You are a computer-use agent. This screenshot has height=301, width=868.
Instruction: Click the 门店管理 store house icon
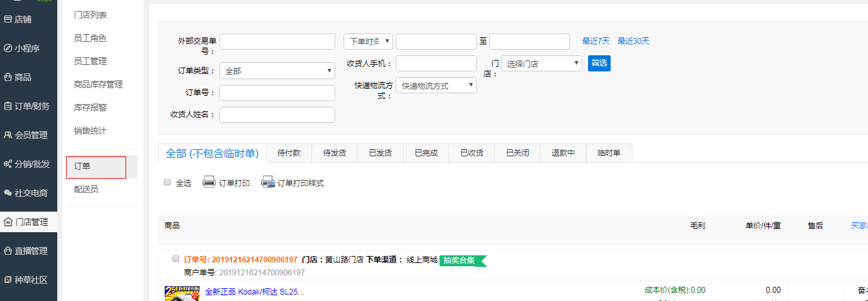click(8, 222)
